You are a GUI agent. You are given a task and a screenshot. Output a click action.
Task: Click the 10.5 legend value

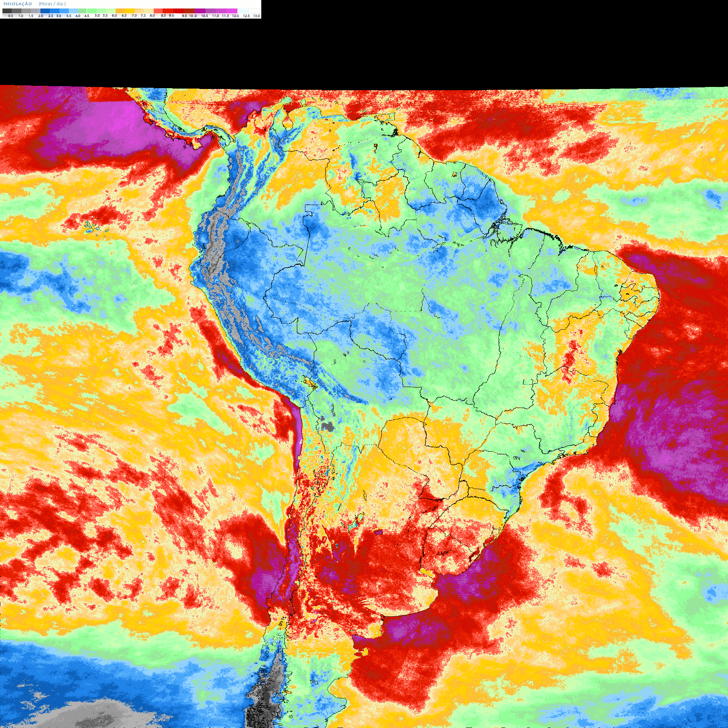point(205,16)
